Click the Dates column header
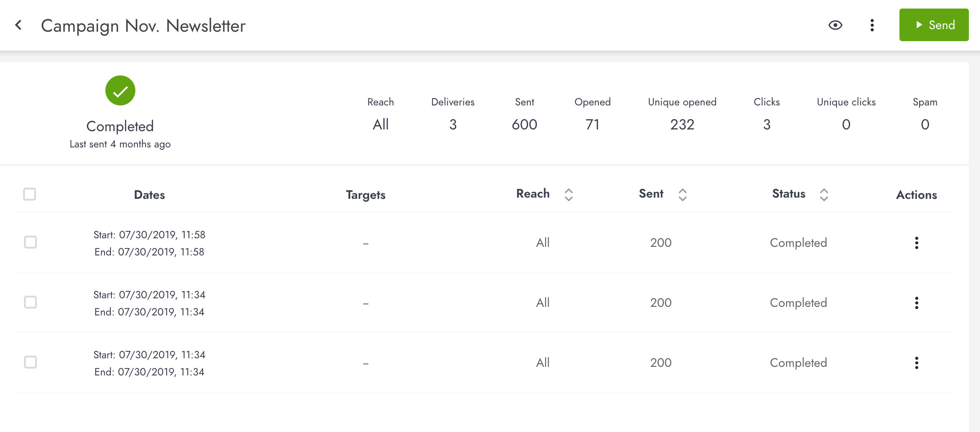The image size is (980, 432). (149, 195)
